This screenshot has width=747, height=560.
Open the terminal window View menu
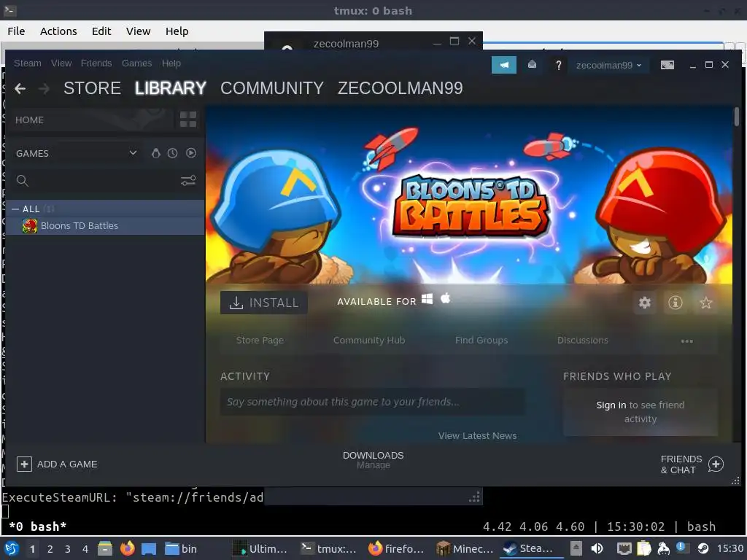[x=138, y=31]
